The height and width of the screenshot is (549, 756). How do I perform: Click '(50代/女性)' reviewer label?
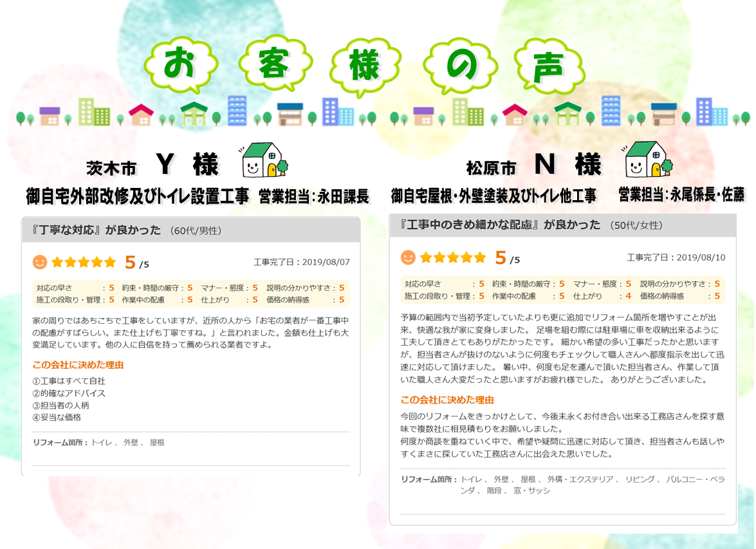(x=636, y=225)
